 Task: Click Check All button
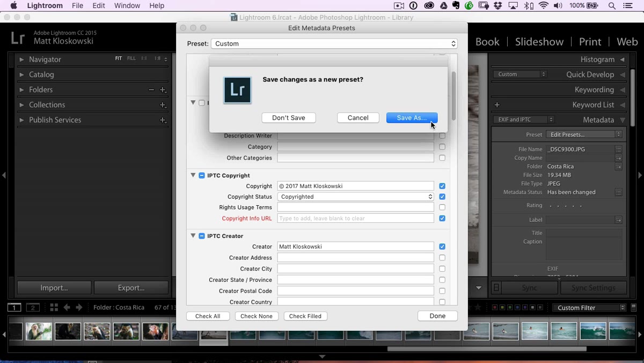tap(208, 316)
